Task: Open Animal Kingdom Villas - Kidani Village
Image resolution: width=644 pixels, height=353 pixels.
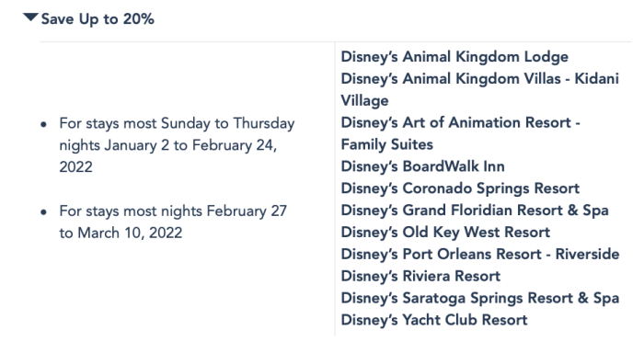Action: point(479,89)
